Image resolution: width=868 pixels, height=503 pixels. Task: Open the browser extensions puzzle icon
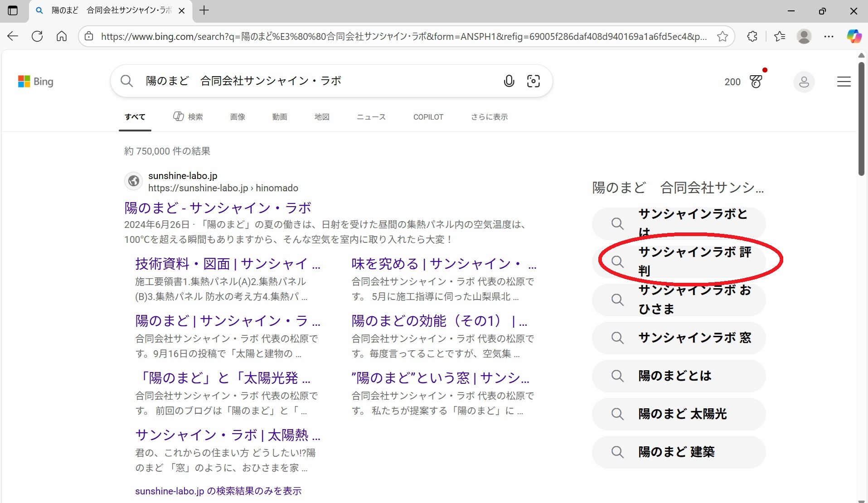[752, 36]
